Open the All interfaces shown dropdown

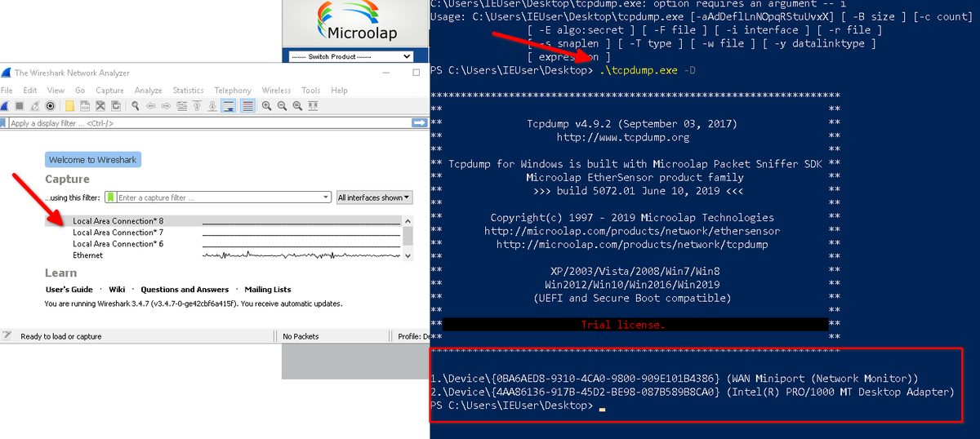[375, 197]
